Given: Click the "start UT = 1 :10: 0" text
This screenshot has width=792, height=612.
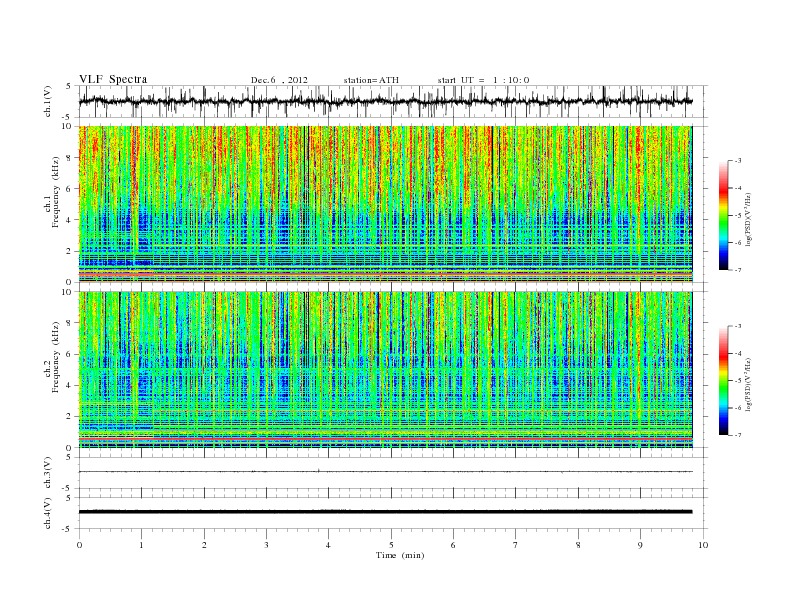Looking at the screenshot, I should [x=483, y=80].
